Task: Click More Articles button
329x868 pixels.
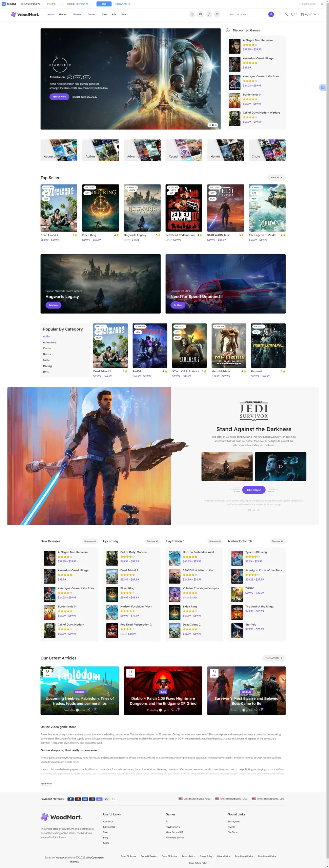Action: coord(274,658)
